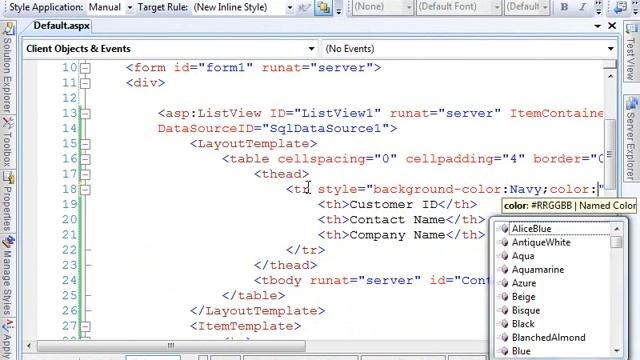Select BlanchedAlmond color entry

[548, 338]
